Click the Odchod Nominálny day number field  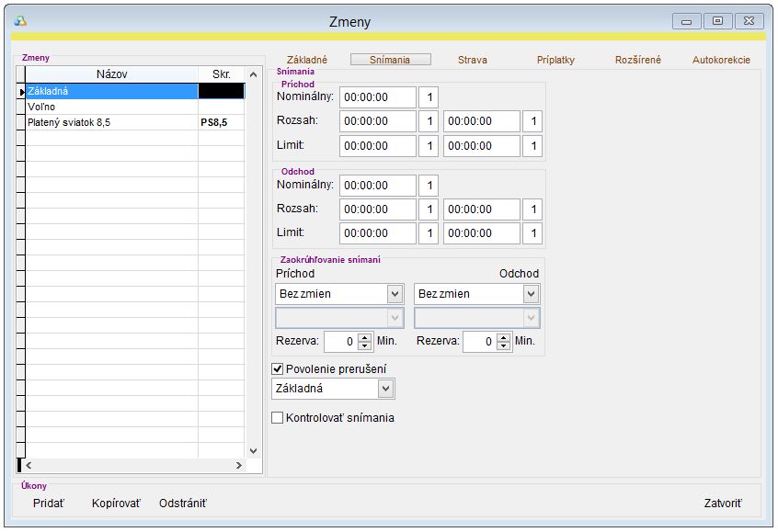tap(429, 186)
